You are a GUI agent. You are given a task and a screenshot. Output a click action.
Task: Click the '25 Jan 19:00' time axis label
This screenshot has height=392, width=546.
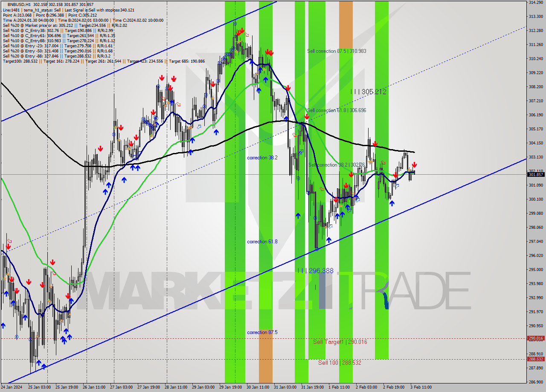point(67,388)
